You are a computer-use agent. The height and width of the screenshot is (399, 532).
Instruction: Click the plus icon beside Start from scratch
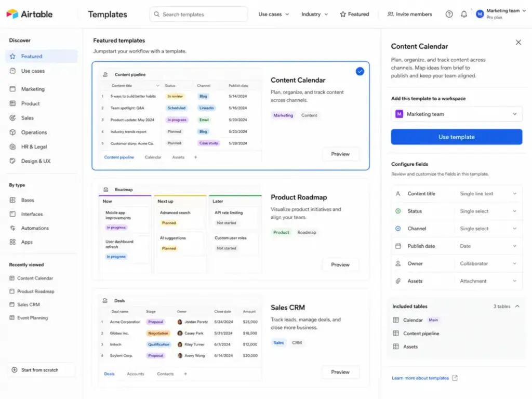[14, 370]
